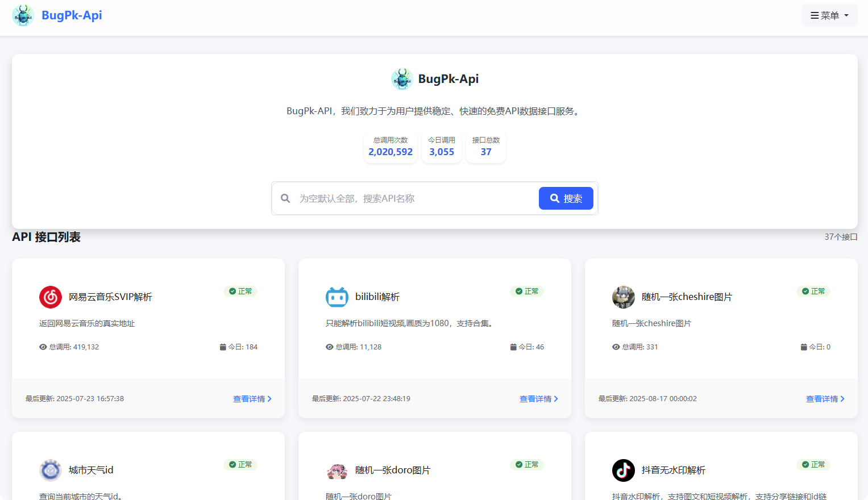Click the TikTok 抖音 black icon
Image resolution: width=868 pixels, height=500 pixels.
click(624, 470)
